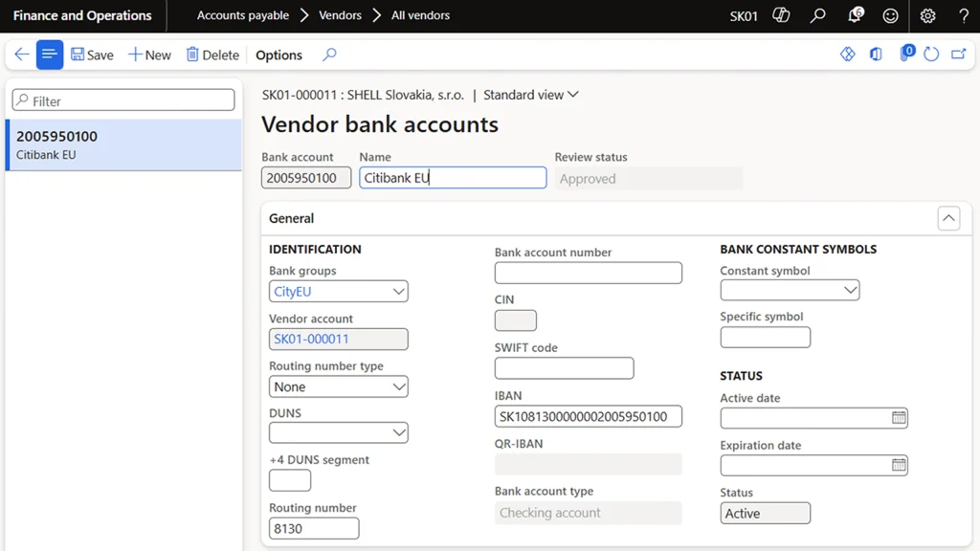Open the Copilot icon in header
The height and width of the screenshot is (551, 980).
781,15
